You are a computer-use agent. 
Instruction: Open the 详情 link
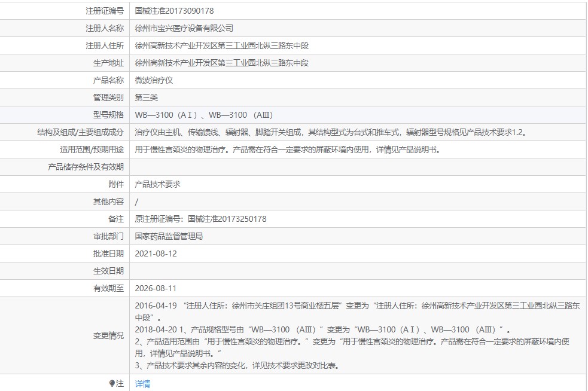(x=142, y=383)
